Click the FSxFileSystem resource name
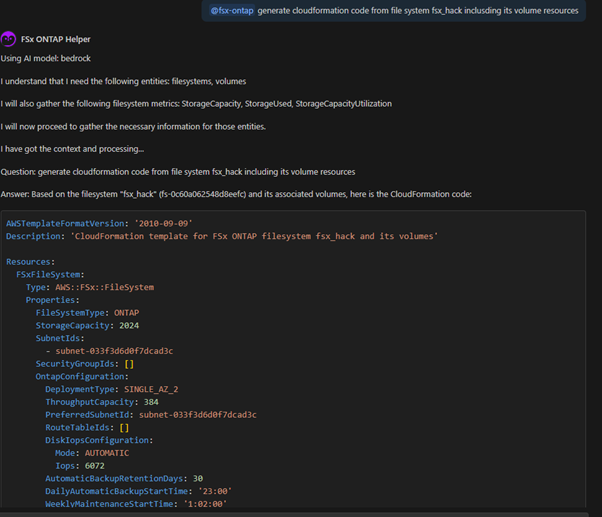The height and width of the screenshot is (517, 602). point(48,274)
